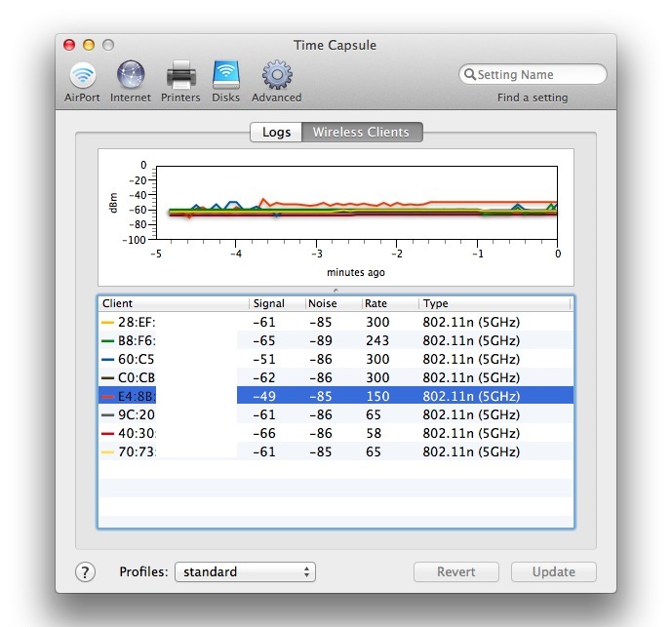Click the signal value -66

click(x=264, y=433)
